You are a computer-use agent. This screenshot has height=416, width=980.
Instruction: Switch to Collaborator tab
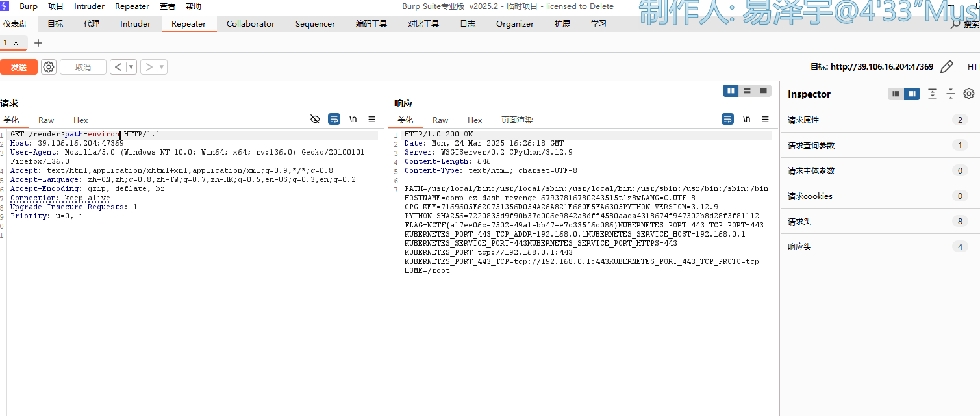[x=251, y=24]
